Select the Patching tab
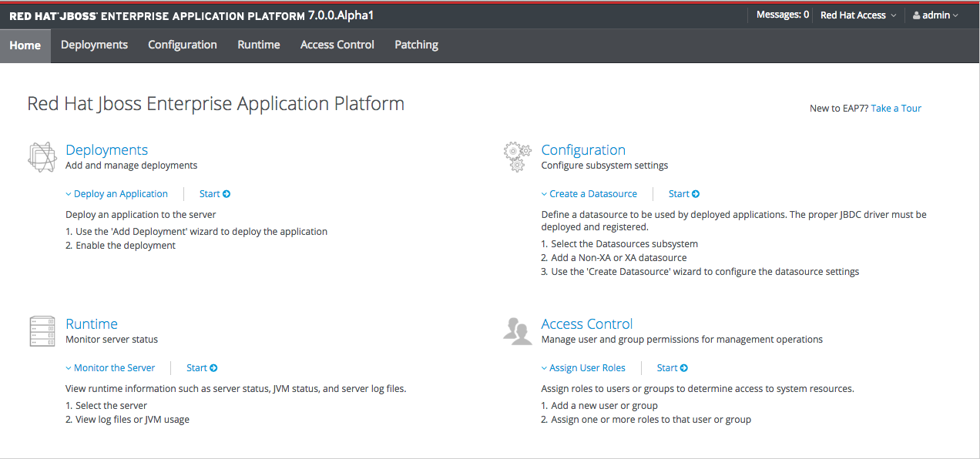 click(417, 45)
